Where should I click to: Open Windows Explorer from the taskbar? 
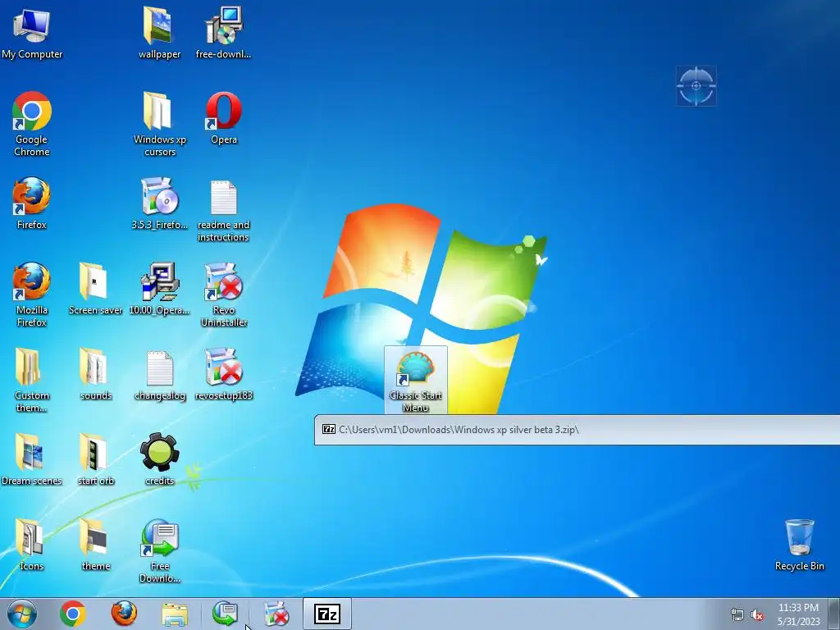click(175, 615)
